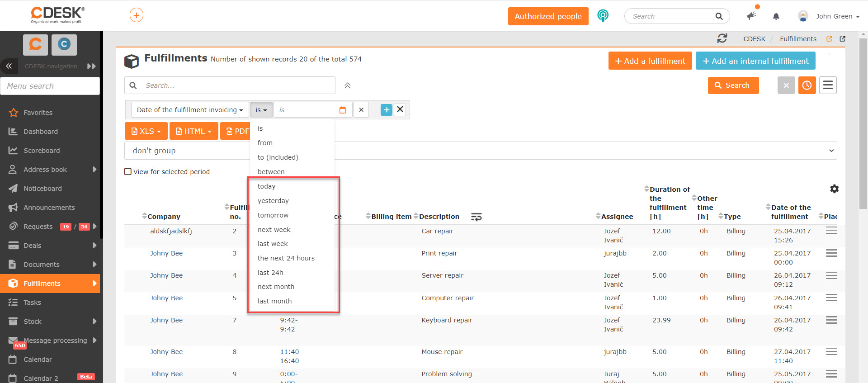This screenshot has height=383, width=868.
Task: Toggle description wrap icon in header
Action: pos(476,217)
